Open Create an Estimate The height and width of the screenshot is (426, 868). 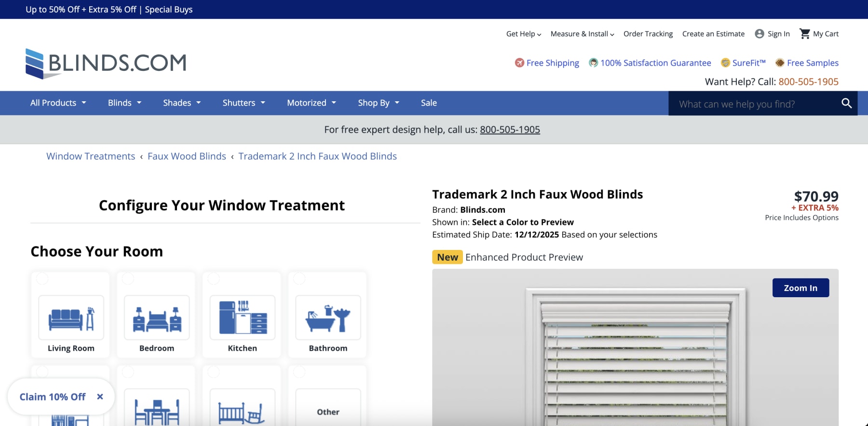[x=713, y=34]
